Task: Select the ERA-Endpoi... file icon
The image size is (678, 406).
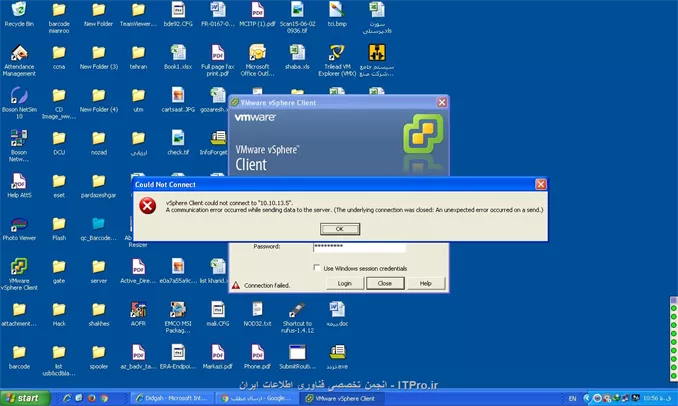Action: (x=178, y=357)
